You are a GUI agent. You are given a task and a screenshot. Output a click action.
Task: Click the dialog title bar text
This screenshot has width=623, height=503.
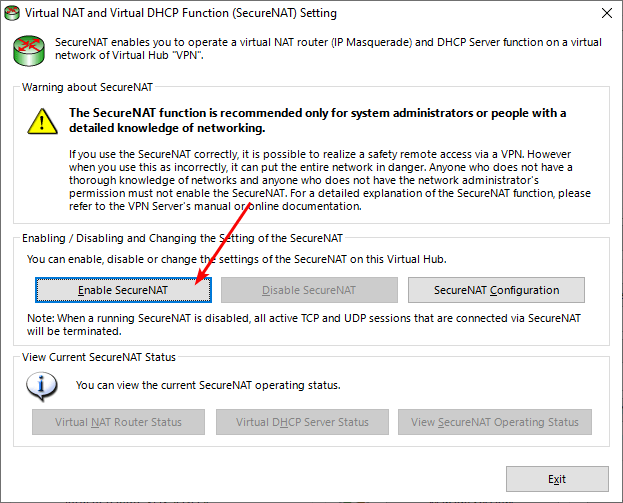tap(180, 14)
